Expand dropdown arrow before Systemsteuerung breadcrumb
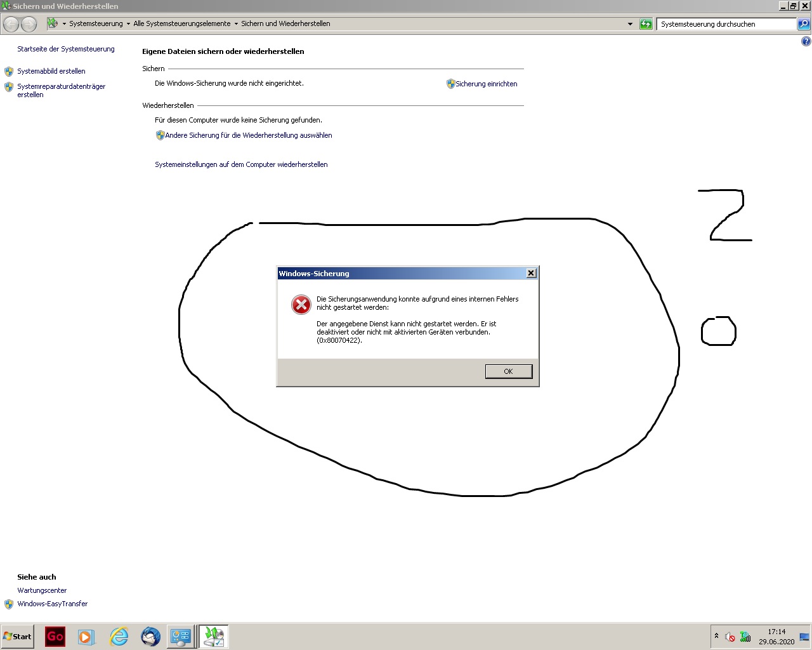Image resolution: width=812 pixels, height=650 pixels. (64, 23)
